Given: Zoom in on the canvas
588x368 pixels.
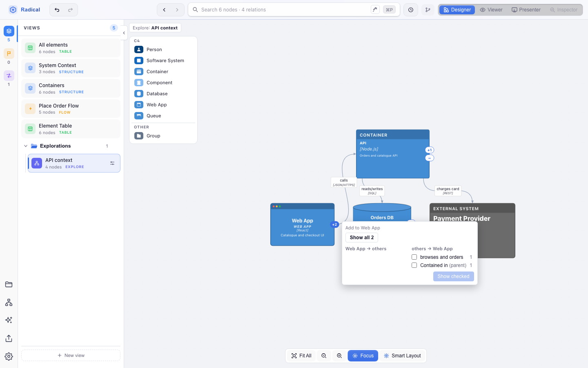Looking at the screenshot, I should [x=339, y=356].
